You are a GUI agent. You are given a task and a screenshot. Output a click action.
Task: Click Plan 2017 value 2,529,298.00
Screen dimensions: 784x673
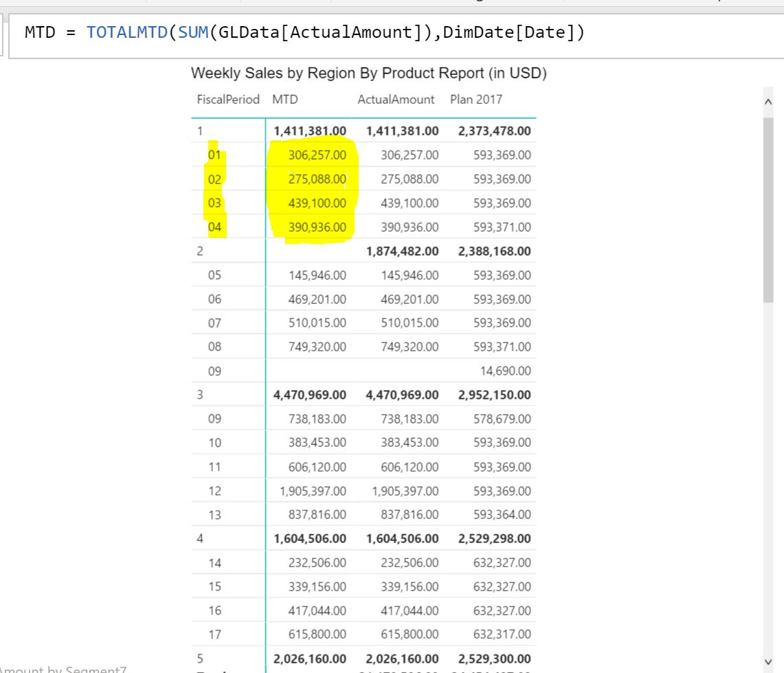click(x=495, y=538)
